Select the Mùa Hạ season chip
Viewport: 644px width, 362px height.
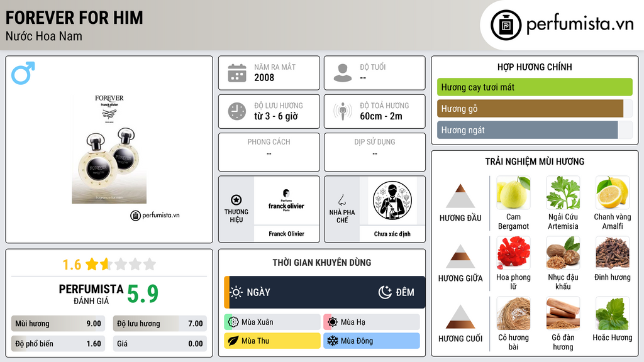coord(372,322)
